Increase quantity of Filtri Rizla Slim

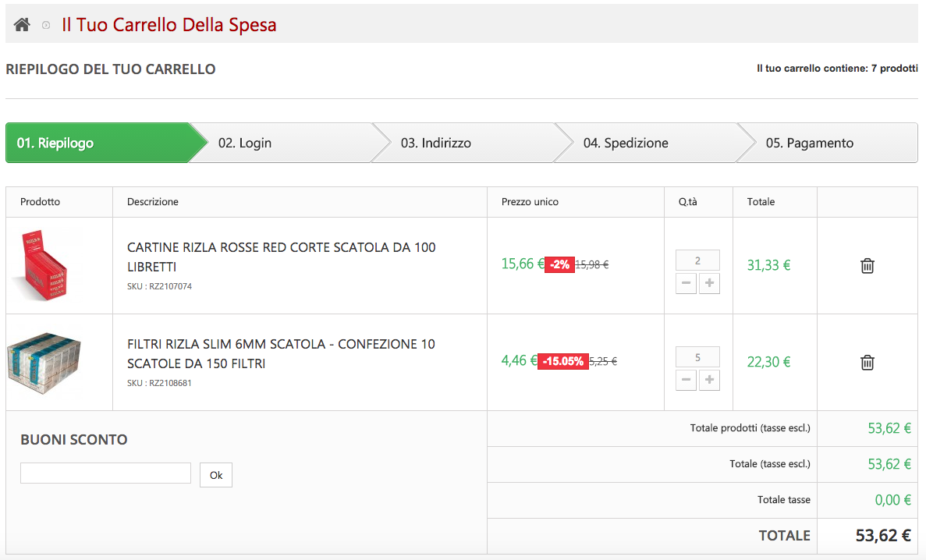[x=709, y=380]
